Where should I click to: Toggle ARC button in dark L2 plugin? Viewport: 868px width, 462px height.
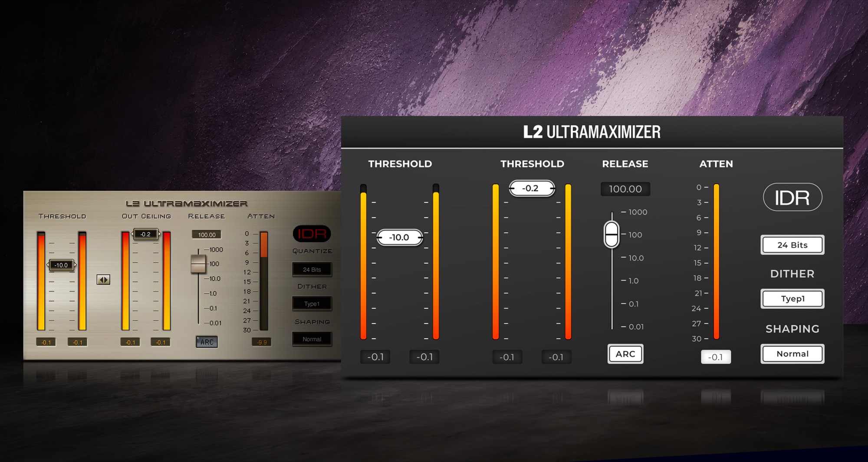click(x=625, y=354)
